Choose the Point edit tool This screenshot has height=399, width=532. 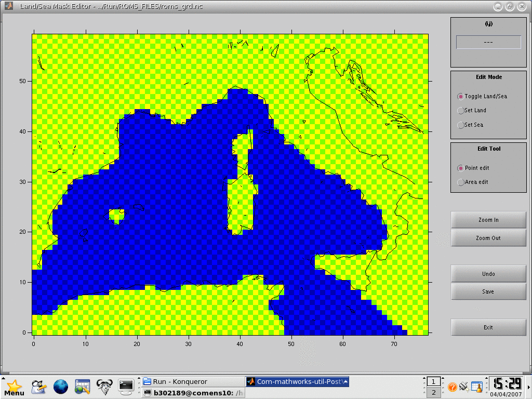tap(460, 168)
